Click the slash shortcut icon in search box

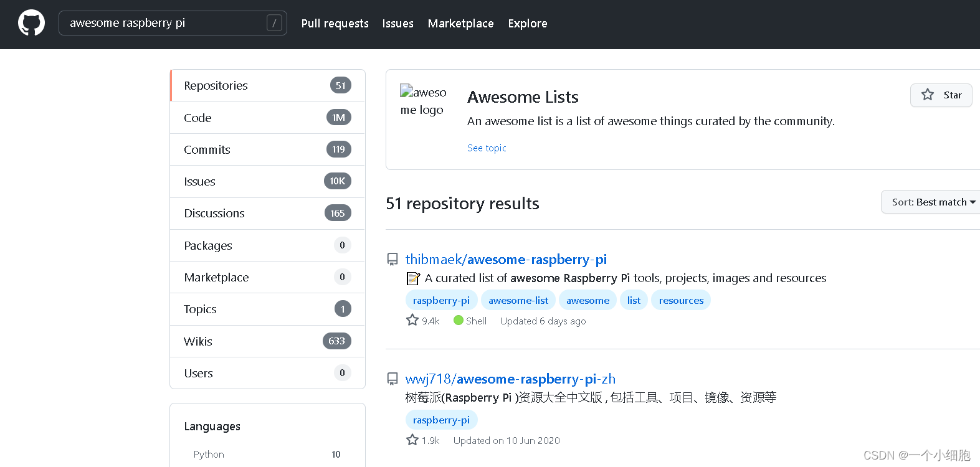click(x=274, y=23)
